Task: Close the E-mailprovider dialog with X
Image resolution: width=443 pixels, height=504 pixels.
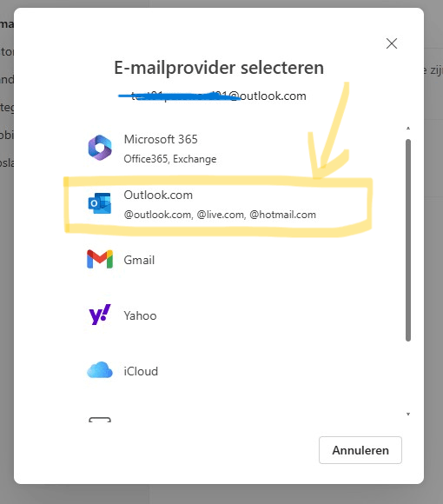Action: (392, 43)
